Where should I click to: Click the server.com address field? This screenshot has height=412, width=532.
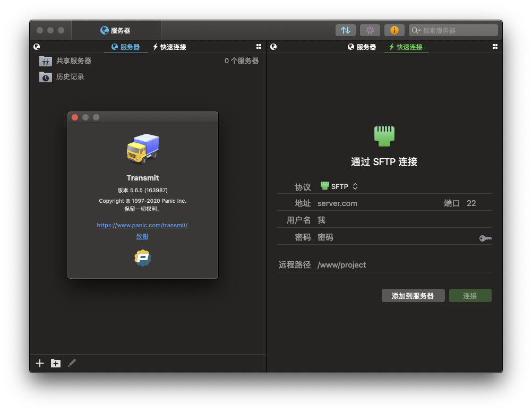[x=376, y=203]
